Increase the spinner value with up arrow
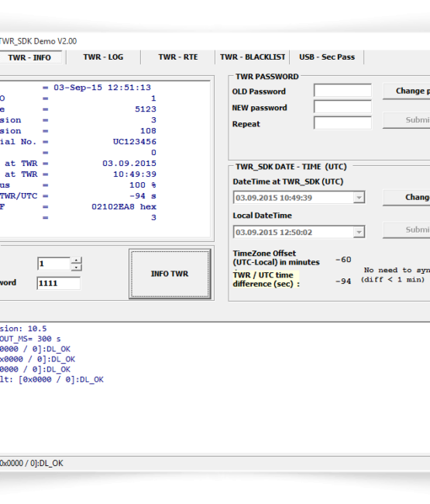Screen dimensions: 430x504 tap(76, 260)
